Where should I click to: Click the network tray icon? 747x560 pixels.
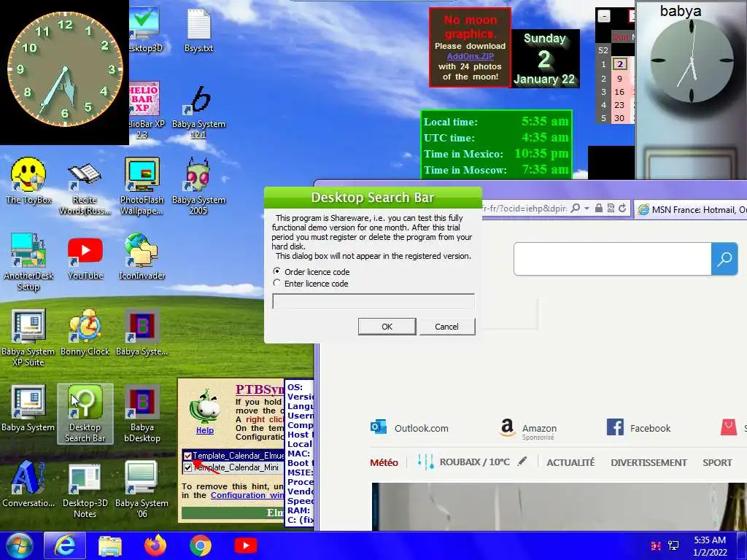click(673, 545)
